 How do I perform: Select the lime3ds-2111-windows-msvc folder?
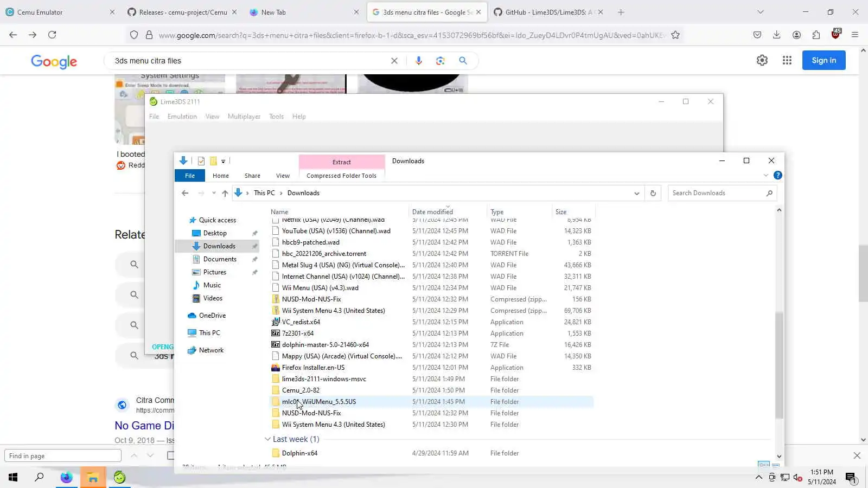coord(324,379)
